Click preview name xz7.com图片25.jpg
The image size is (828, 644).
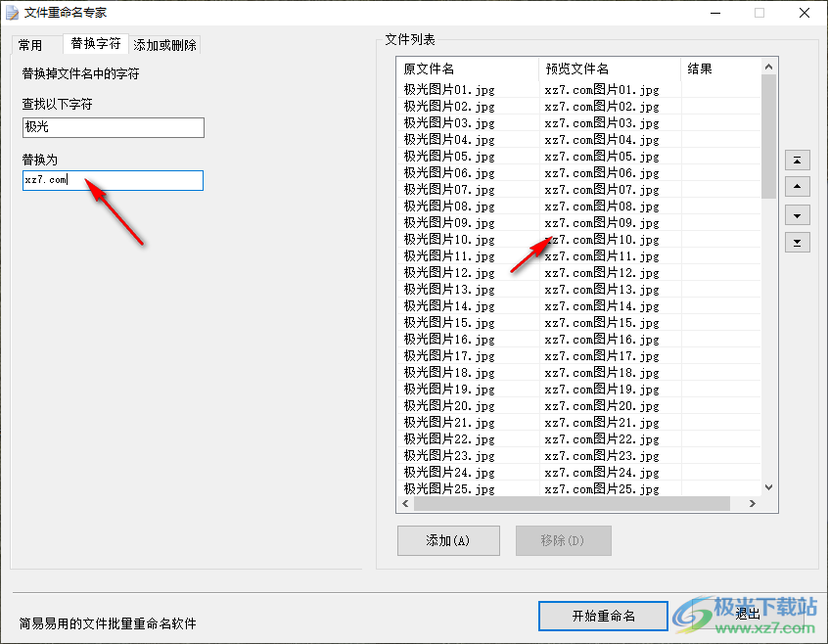click(602, 488)
